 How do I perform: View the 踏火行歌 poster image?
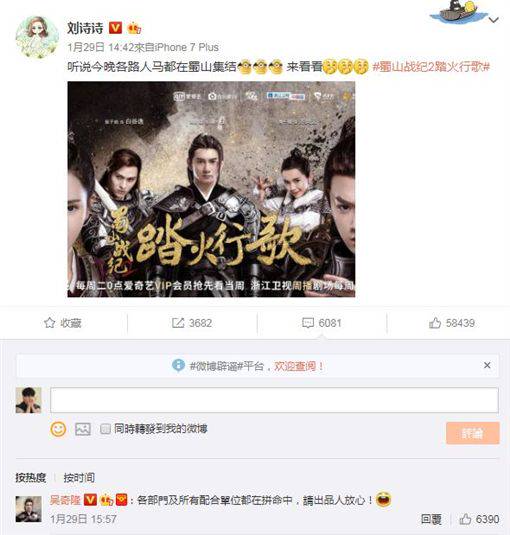(x=211, y=189)
